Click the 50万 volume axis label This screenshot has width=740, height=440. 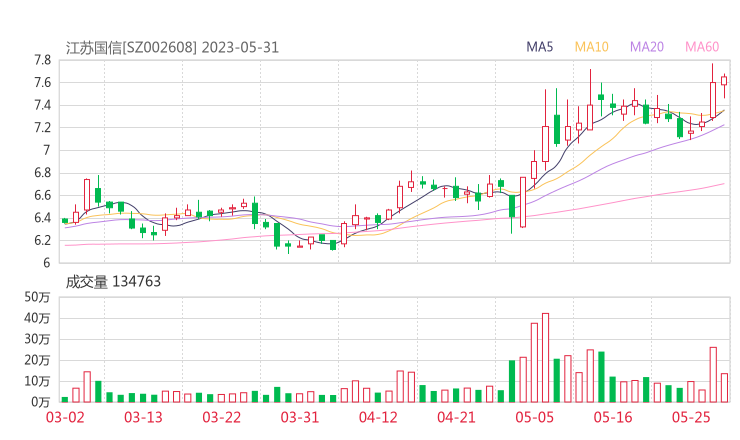37,297
